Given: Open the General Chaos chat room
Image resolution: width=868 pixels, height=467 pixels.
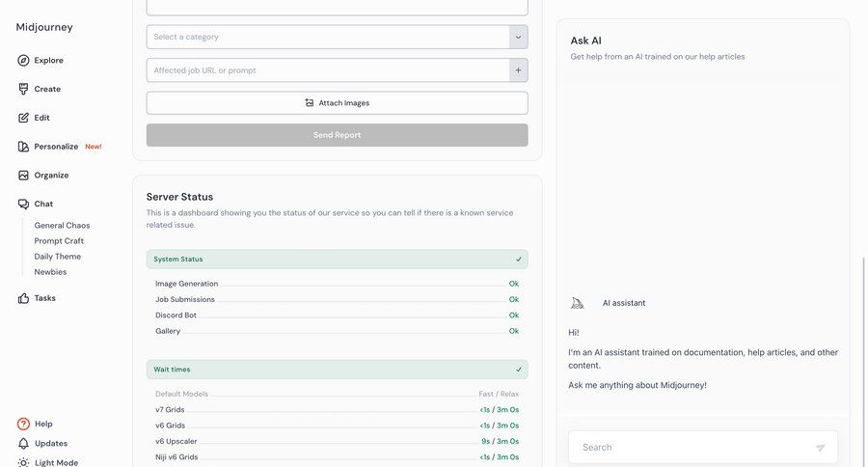Looking at the screenshot, I should click(62, 226).
